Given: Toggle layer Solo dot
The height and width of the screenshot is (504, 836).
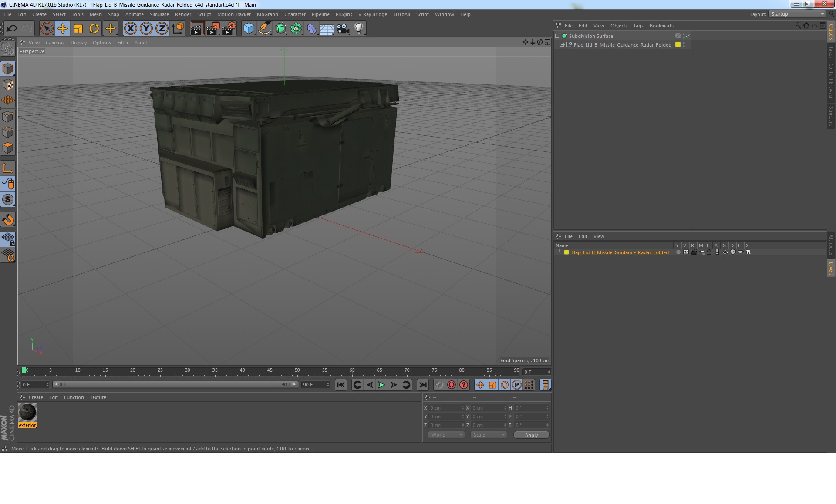Looking at the screenshot, I should point(678,252).
